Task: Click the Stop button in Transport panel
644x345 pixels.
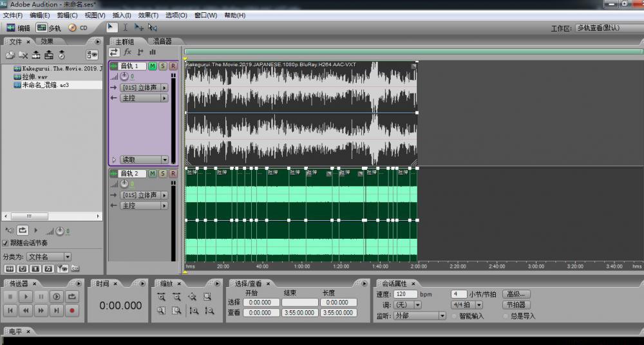Action: [x=10, y=297]
